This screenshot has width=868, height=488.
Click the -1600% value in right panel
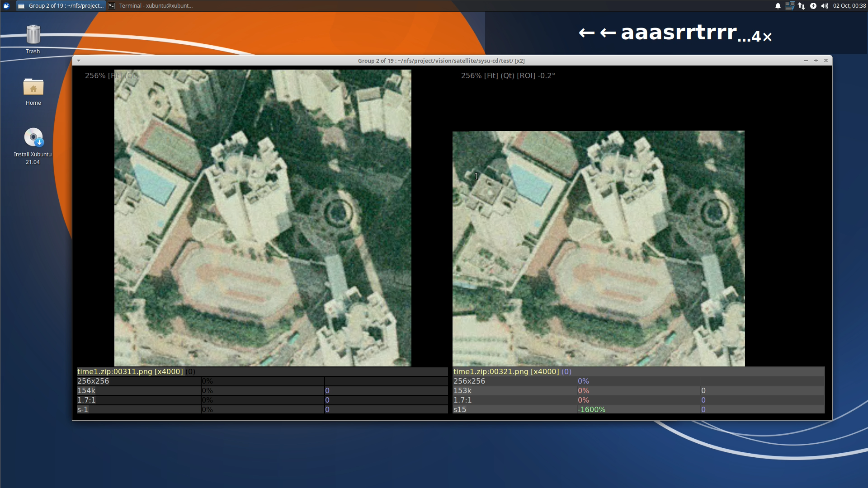coord(591,409)
